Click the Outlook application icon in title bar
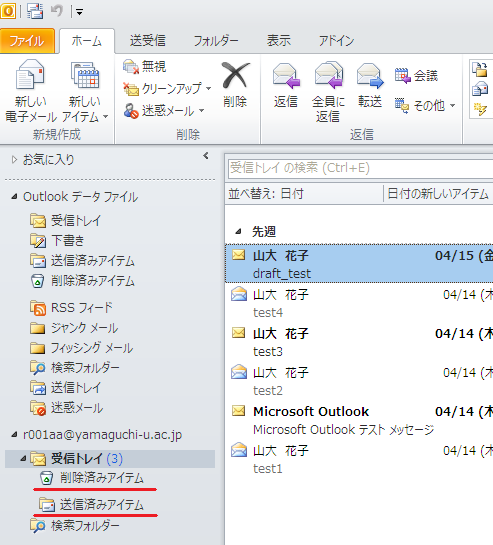This screenshot has height=545, width=493. (8, 11)
